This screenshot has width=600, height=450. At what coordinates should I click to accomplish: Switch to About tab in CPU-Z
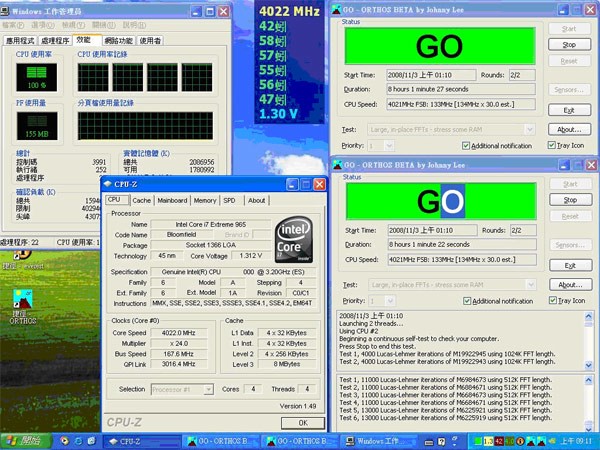point(256,201)
